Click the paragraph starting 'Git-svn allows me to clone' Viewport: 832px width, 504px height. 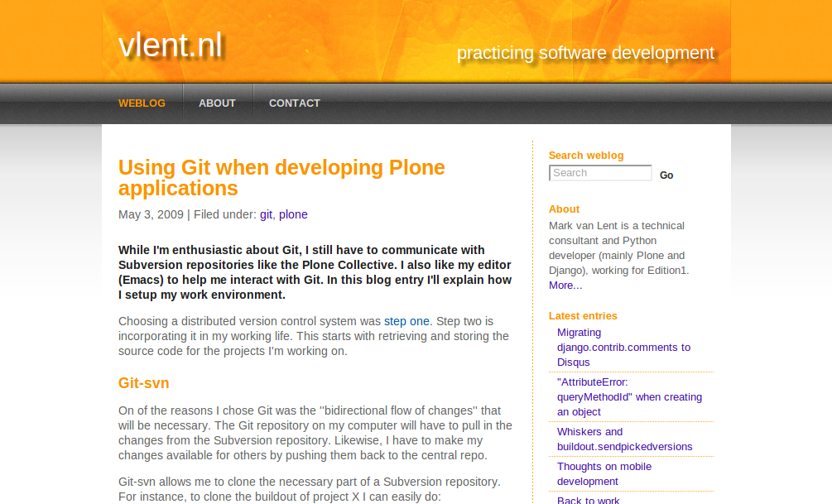(310, 489)
